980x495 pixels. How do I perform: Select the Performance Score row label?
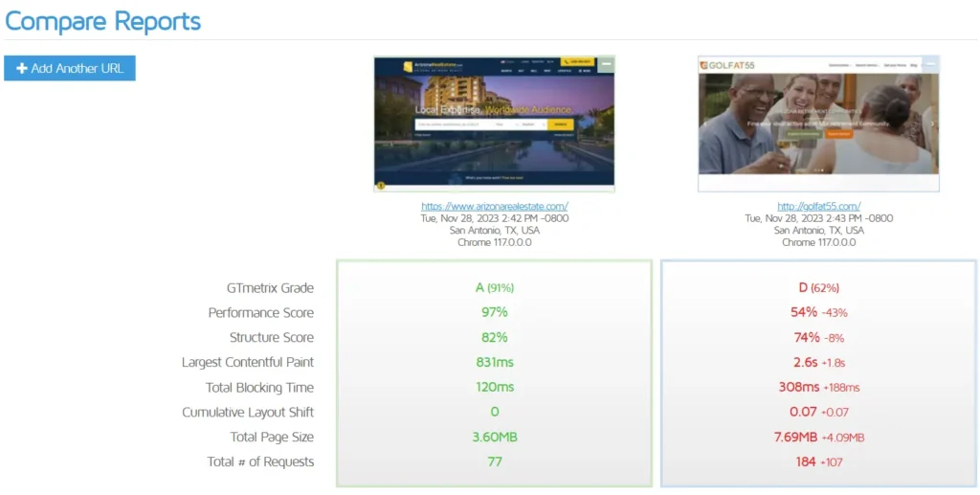tap(260, 312)
